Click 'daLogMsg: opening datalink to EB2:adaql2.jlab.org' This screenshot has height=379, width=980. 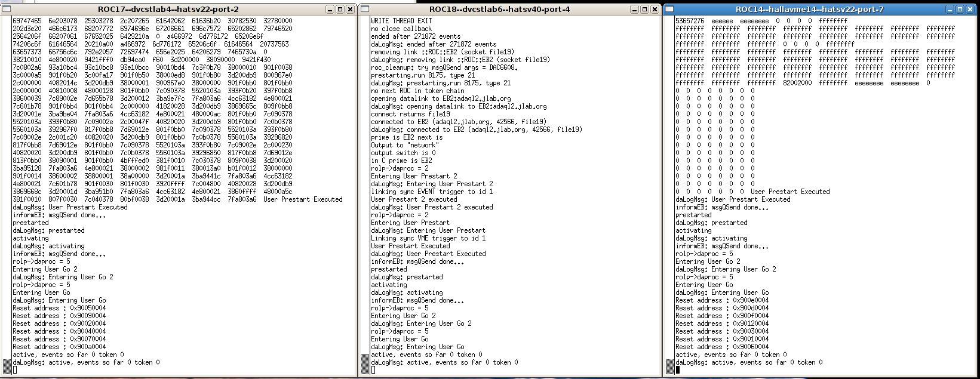459,106
